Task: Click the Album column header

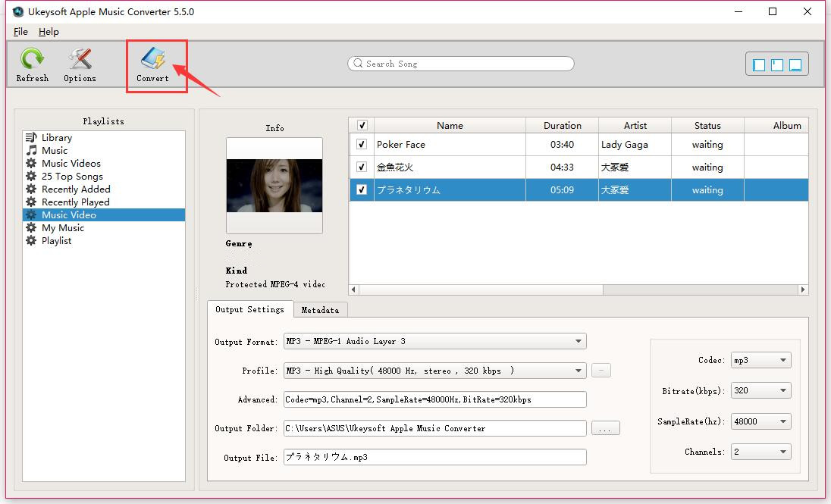Action: point(776,126)
